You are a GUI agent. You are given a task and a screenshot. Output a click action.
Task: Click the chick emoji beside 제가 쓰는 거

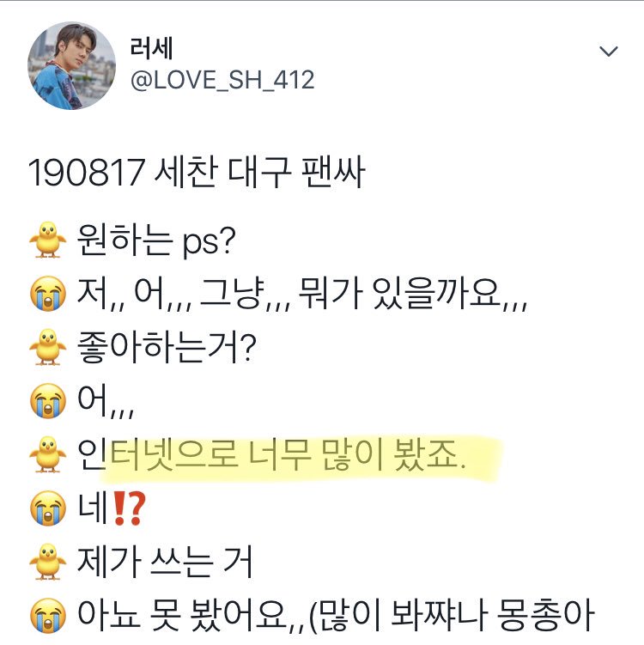pyautogui.click(x=48, y=562)
